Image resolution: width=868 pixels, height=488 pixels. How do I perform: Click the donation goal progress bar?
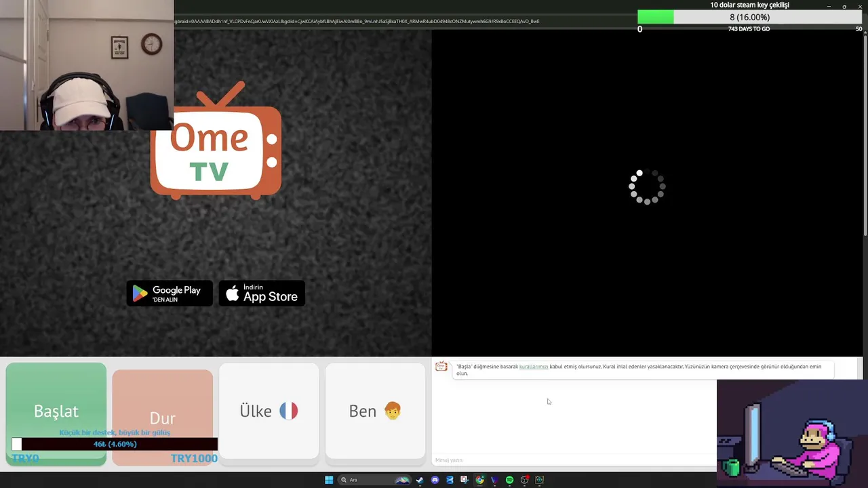(x=115, y=444)
